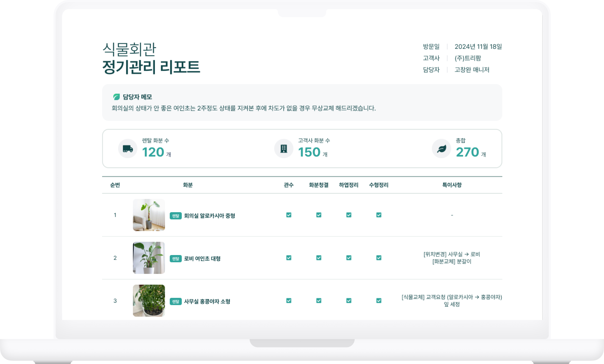This screenshot has height=364, width=604.
Task: Click row number 1 in 순번 column
Action: [x=115, y=215]
